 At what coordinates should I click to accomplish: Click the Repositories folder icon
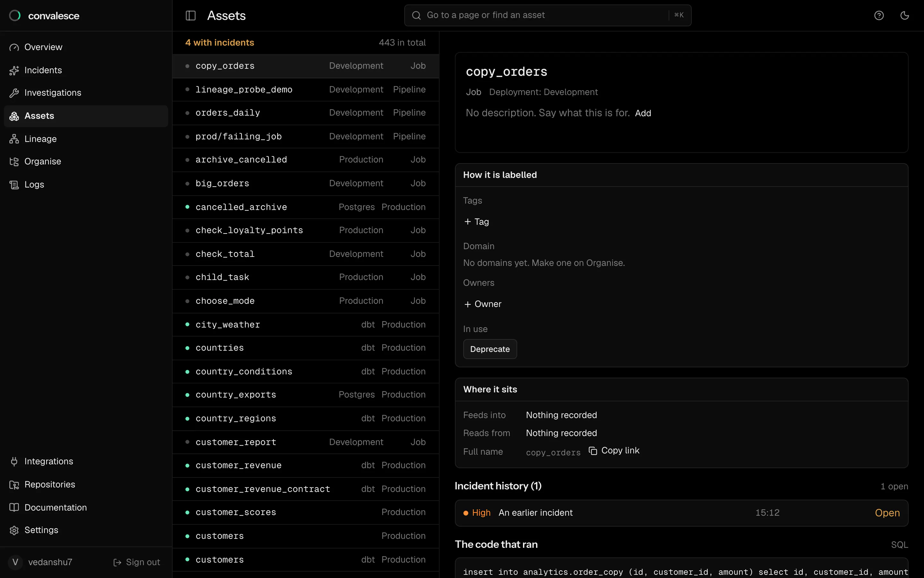pyautogui.click(x=14, y=485)
